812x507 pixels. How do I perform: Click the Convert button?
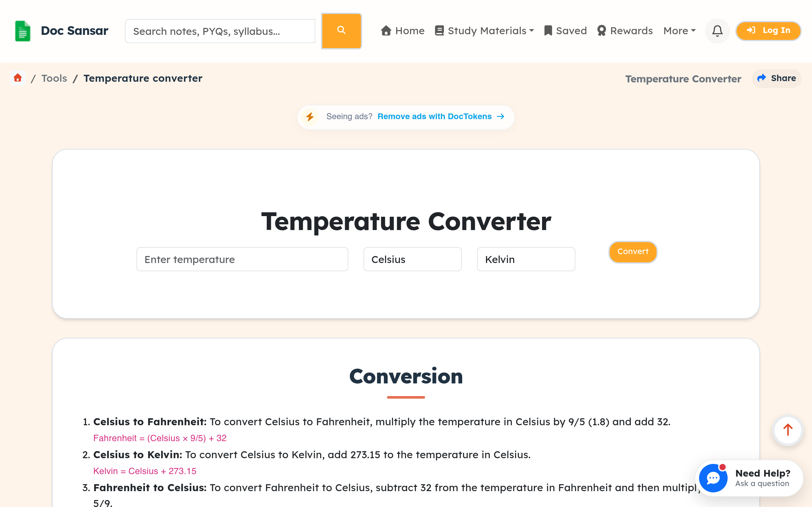pos(633,252)
